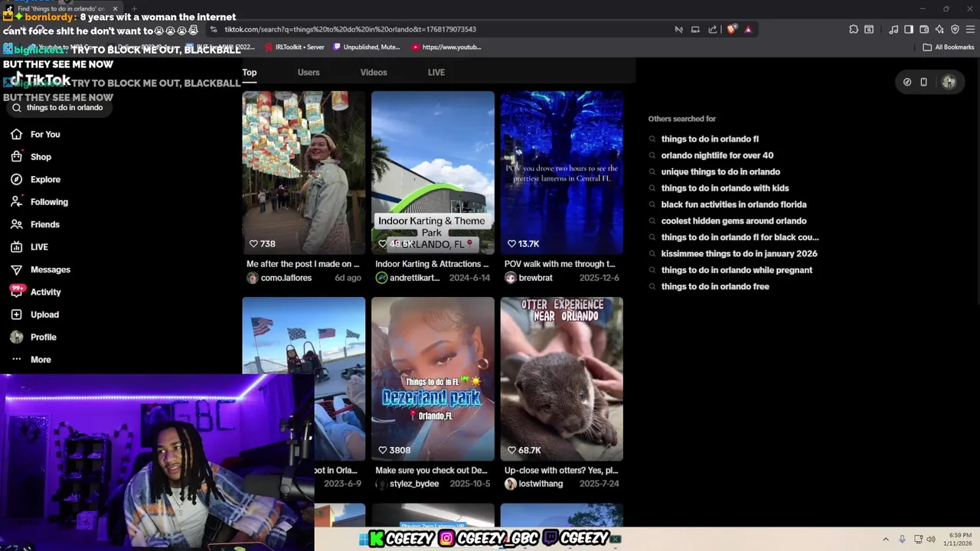Search 'things to do in orlando fl' suggestion
Viewport: 980px width, 551px height.
pos(710,139)
